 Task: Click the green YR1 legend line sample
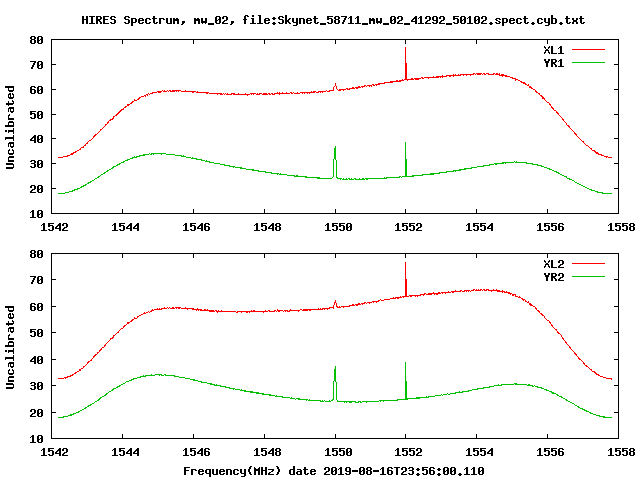[588, 63]
